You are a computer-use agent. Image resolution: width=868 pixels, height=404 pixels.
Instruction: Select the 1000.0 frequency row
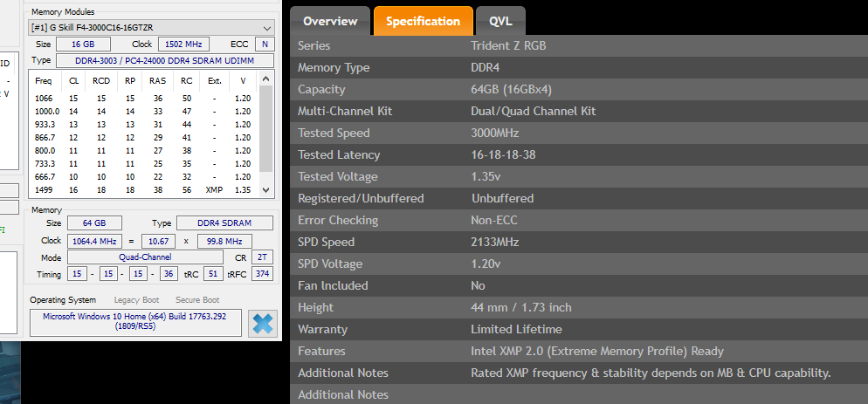click(x=144, y=111)
